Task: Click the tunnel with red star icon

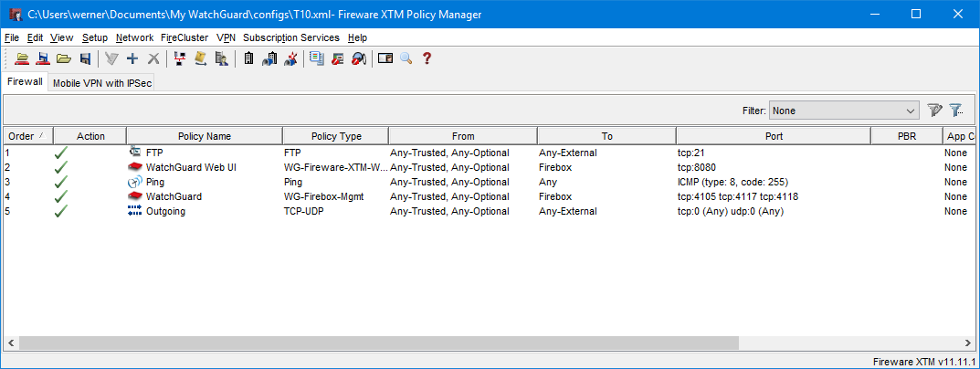Action: click(x=290, y=58)
